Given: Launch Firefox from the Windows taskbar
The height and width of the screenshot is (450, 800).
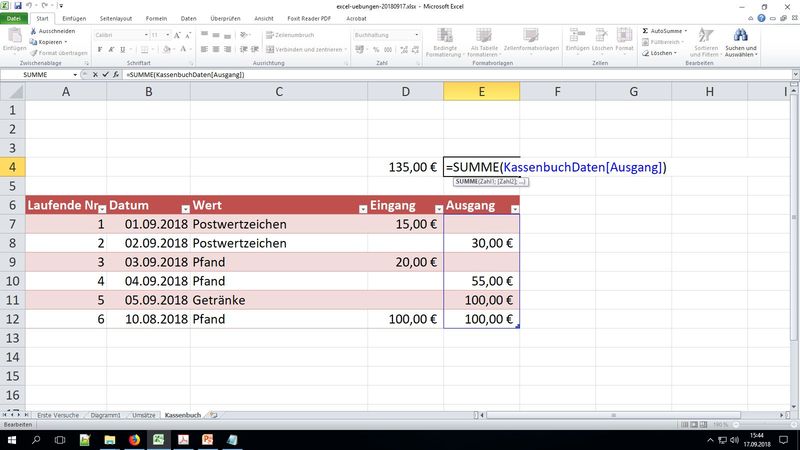Looking at the screenshot, I should [134, 439].
